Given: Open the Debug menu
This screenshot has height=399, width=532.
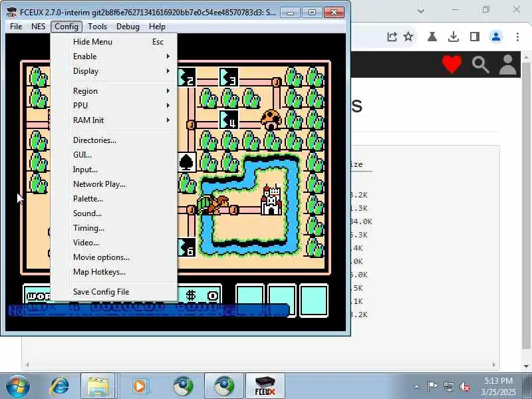Looking at the screenshot, I should pos(128,27).
